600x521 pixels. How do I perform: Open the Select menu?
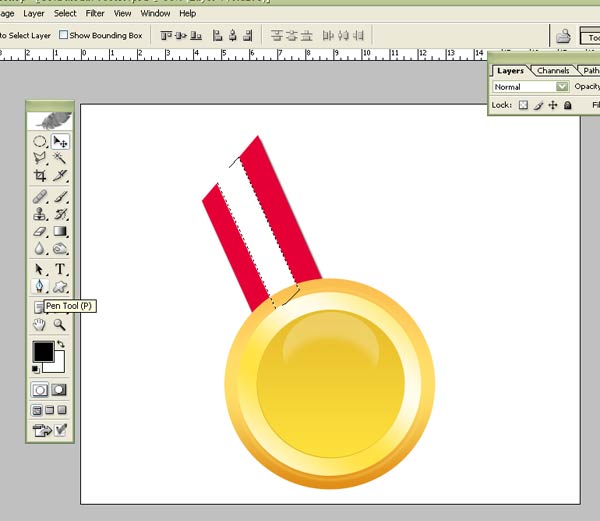point(65,13)
